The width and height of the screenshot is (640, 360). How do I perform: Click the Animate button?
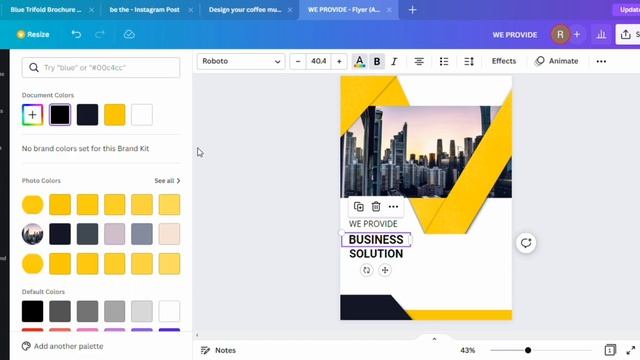pyautogui.click(x=557, y=61)
